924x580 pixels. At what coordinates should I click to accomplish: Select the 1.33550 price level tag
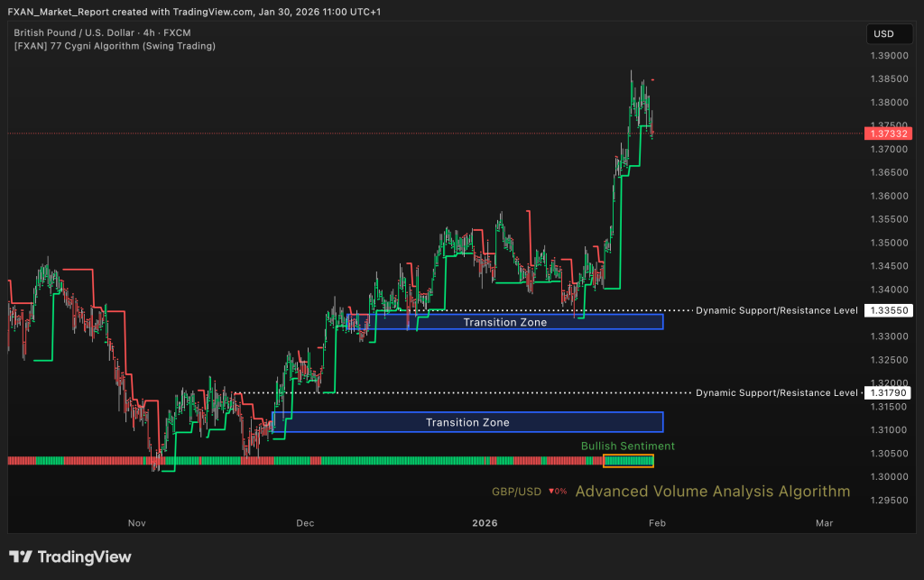pos(889,310)
